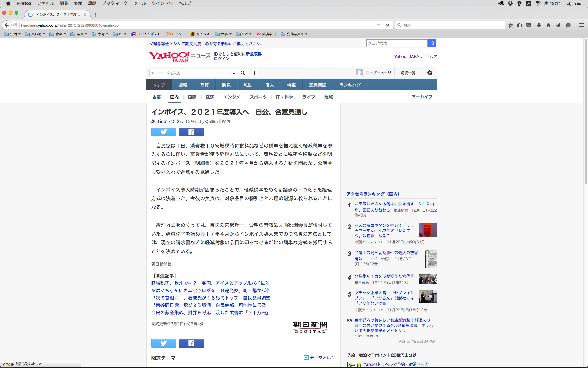Open the Firefox downloads arrow icon
The width and height of the screenshot is (588, 368).
click(x=538, y=25)
